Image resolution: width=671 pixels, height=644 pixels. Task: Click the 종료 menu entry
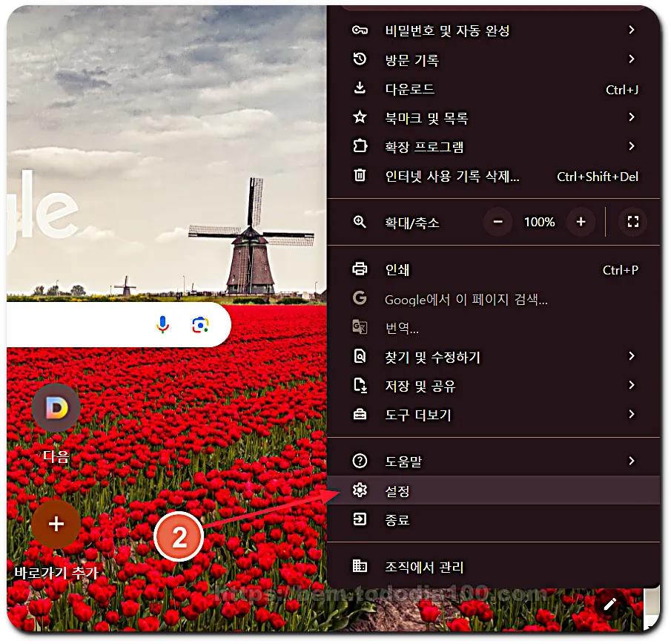pyautogui.click(x=493, y=519)
